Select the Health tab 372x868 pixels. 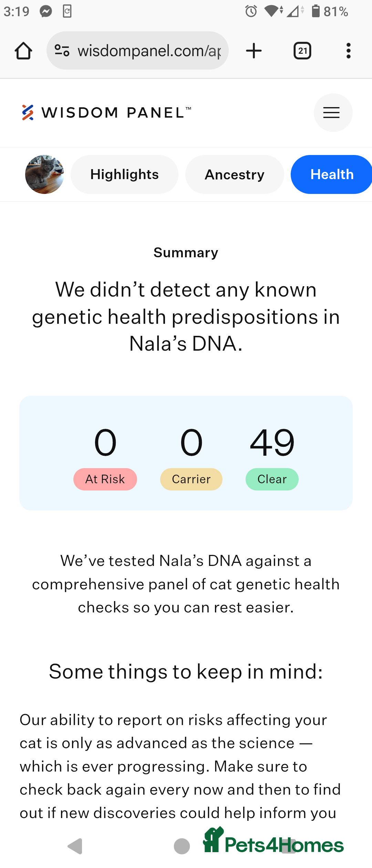pos(332,175)
